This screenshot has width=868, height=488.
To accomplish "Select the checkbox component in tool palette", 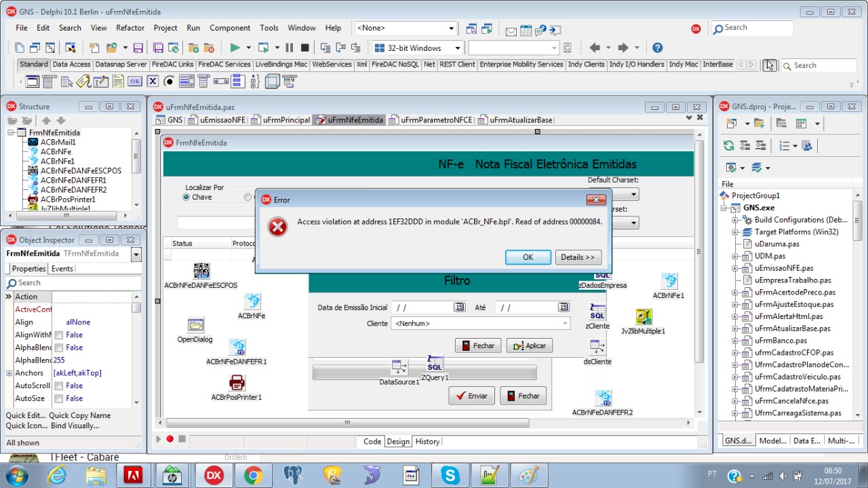I will pyautogui.click(x=153, y=81).
